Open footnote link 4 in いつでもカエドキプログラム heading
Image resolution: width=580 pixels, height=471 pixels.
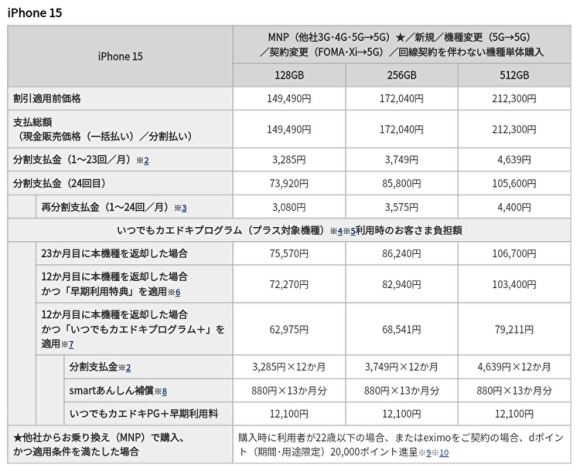(340, 232)
